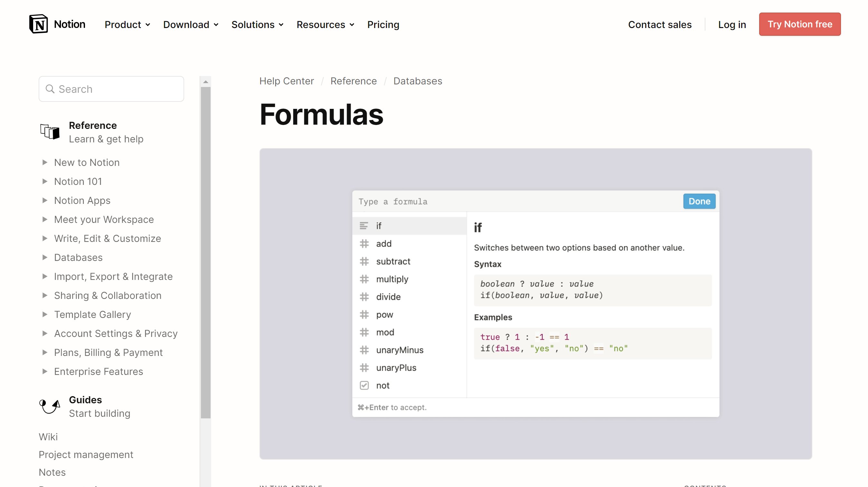868x487 pixels.
Task: Click the Notion logo icon
Action: [39, 24]
